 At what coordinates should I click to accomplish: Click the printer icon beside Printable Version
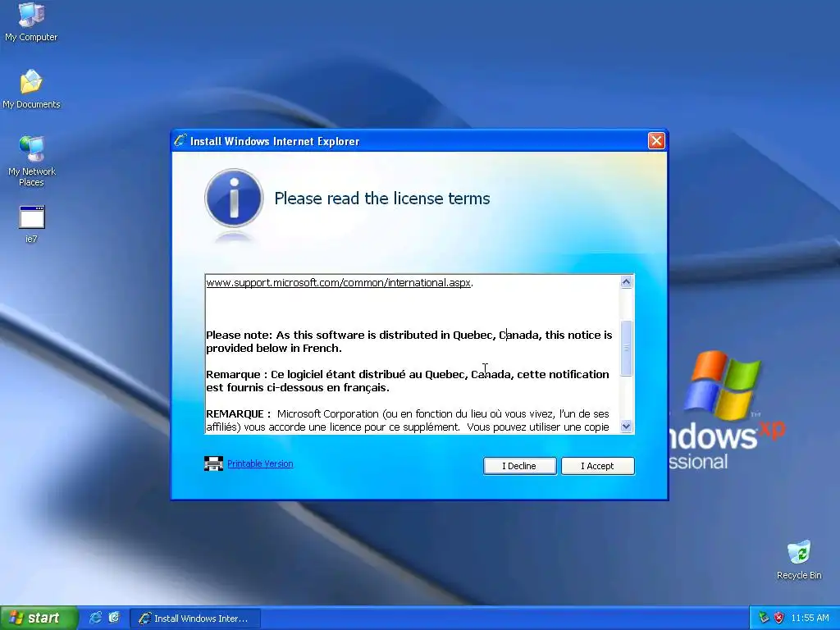tap(213, 463)
